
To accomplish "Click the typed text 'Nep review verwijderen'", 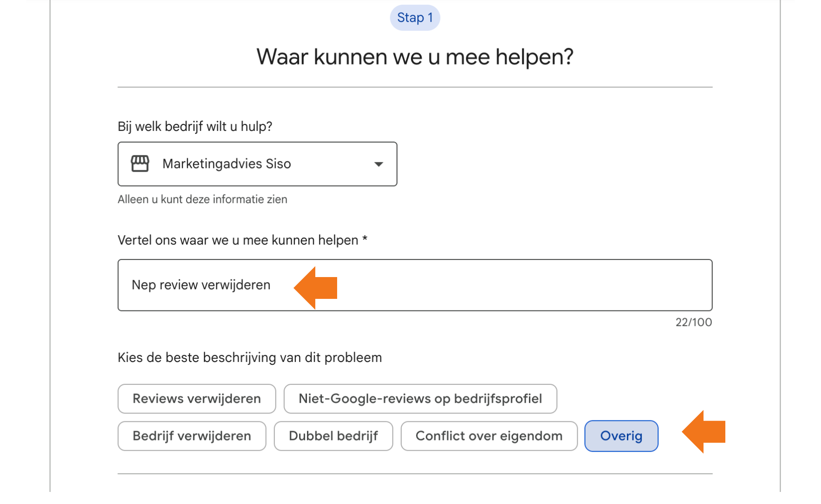I will coord(201,285).
